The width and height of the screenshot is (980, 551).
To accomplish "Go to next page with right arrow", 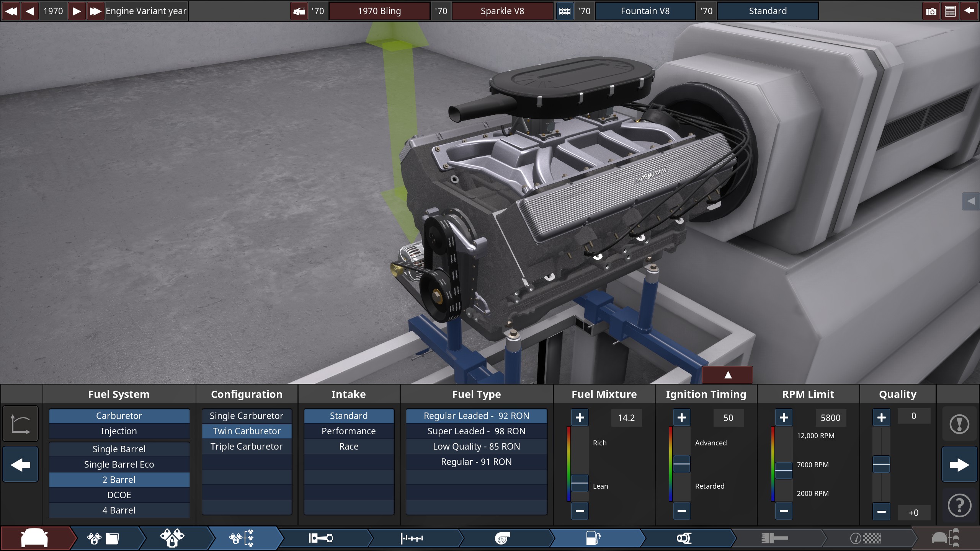I will tap(959, 465).
